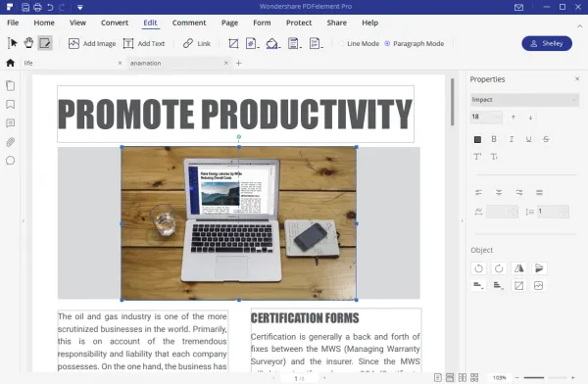Screen dimensions: 588x384
Task: Open the Help menu
Action: pyautogui.click(x=369, y=23)
